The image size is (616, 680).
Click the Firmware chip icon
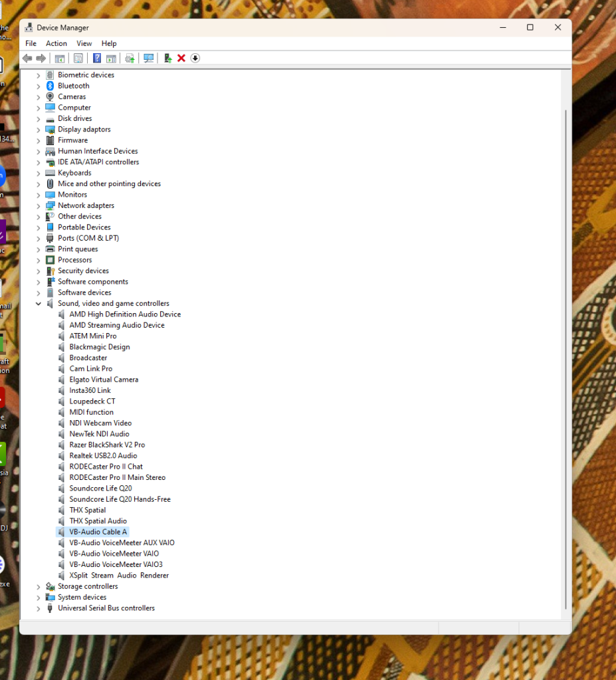click(51, 140)
